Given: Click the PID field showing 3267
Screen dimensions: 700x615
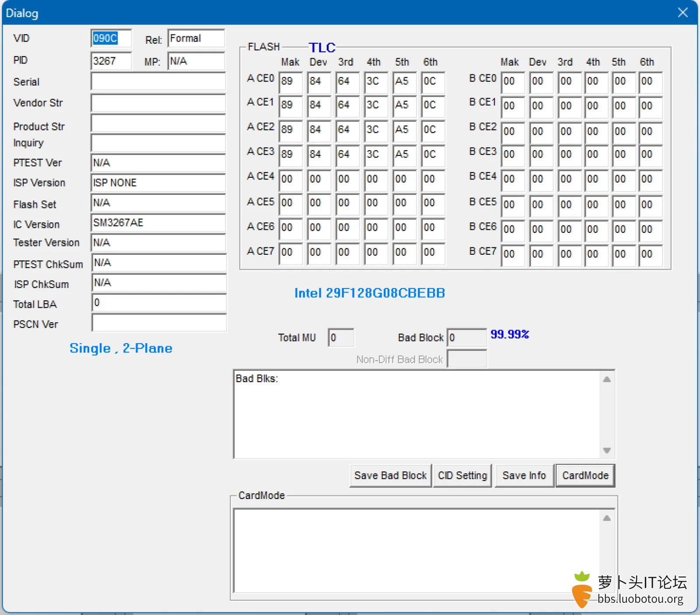Looking at the screenshot, I should 111,61.
